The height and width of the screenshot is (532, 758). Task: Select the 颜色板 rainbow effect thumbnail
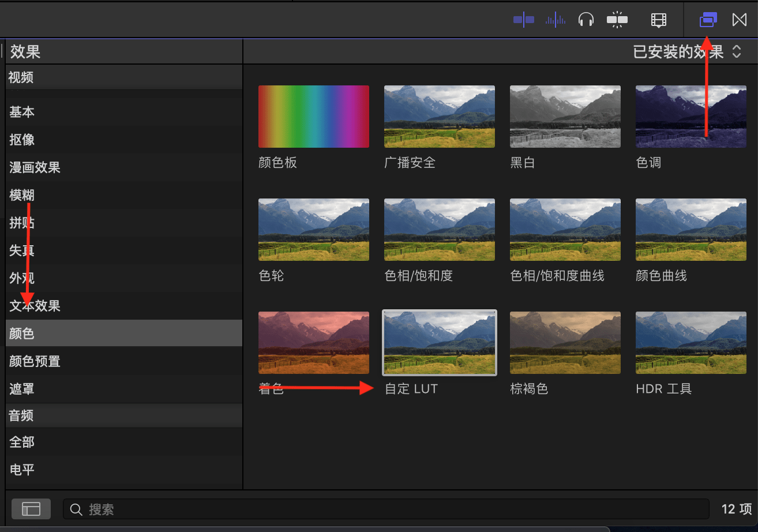(x=313, y=117)
